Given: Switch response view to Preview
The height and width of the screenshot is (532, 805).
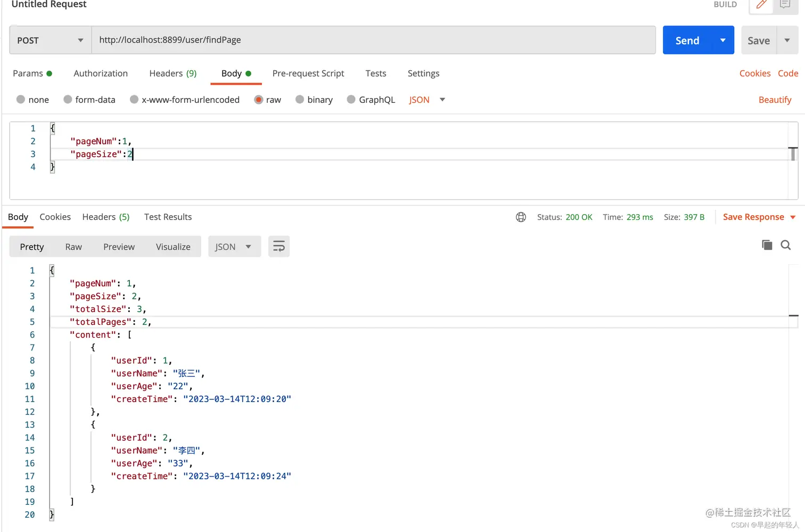Looking at the screenshot, I should 119,247.
